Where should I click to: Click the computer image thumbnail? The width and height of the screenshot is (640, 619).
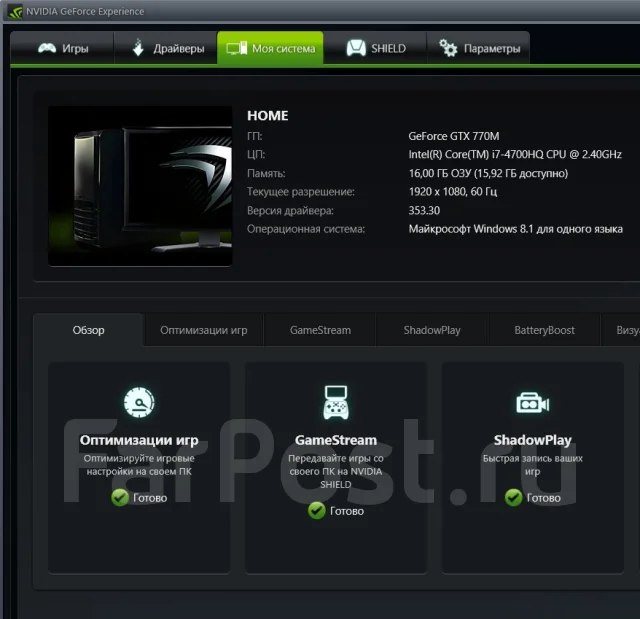[140, 186]
